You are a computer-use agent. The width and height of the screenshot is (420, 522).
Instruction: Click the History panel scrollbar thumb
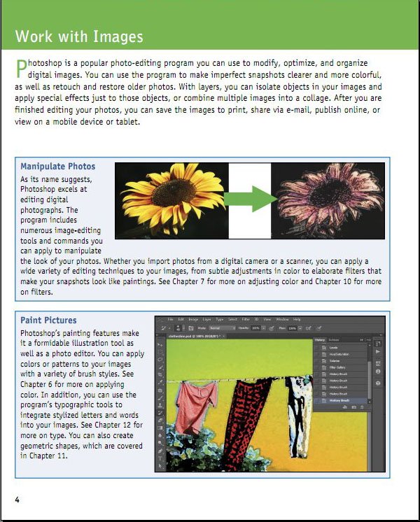[x=370, y=380]
